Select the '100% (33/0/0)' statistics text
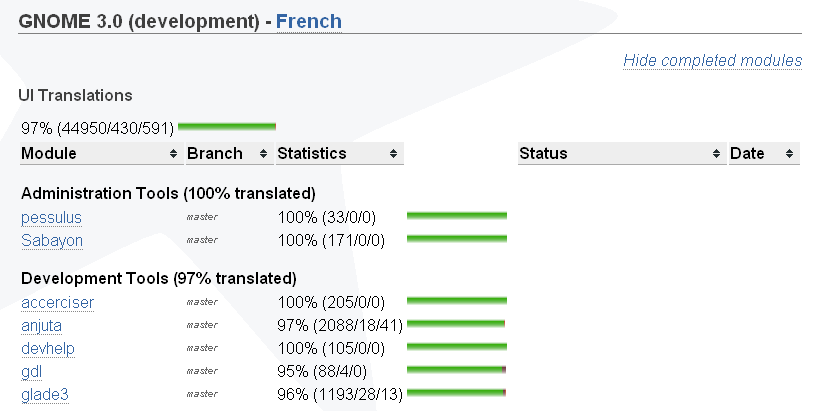 (x=326, y=217)
